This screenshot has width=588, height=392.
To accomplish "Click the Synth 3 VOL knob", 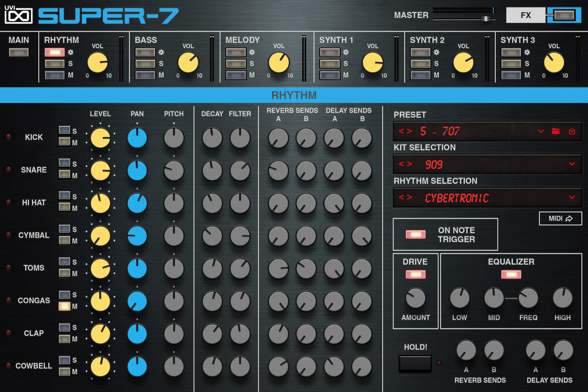I will pyautogui.click(x=554, y=62).
